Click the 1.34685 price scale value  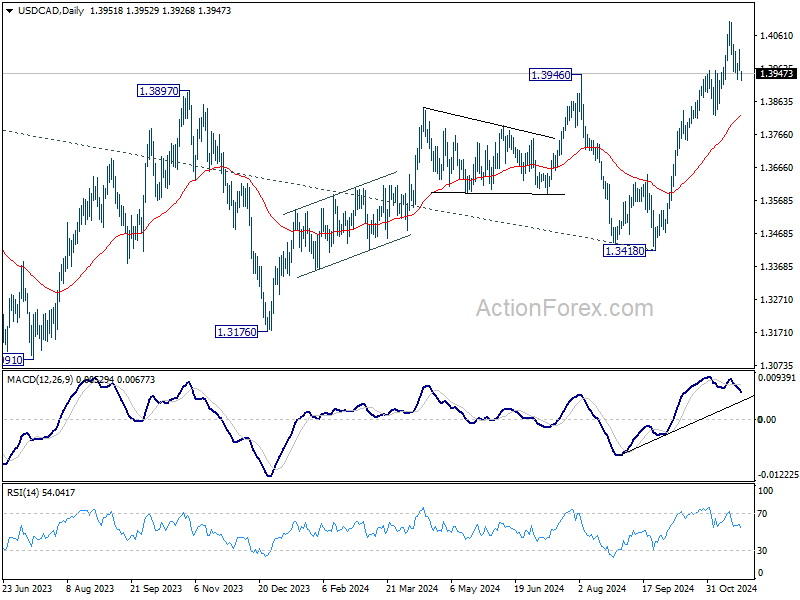point(777,234)
